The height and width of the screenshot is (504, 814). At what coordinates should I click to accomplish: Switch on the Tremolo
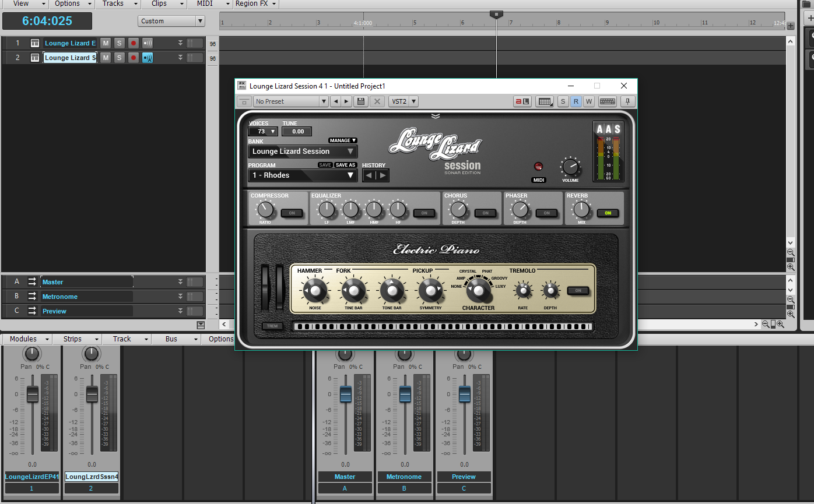[578, 290]
